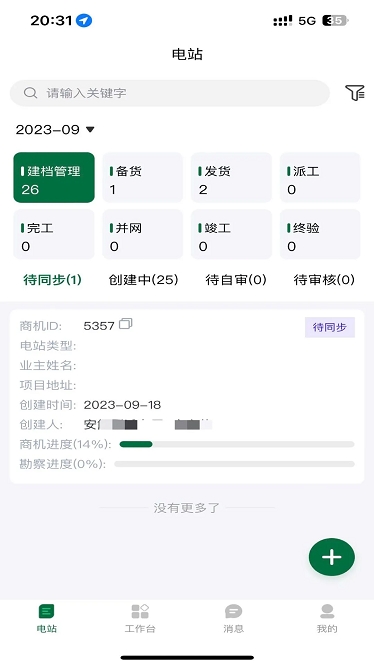374x666 pixels.
Task: Select the 发货 stage card
Action: pyautogui.click(x=231, y=178)
